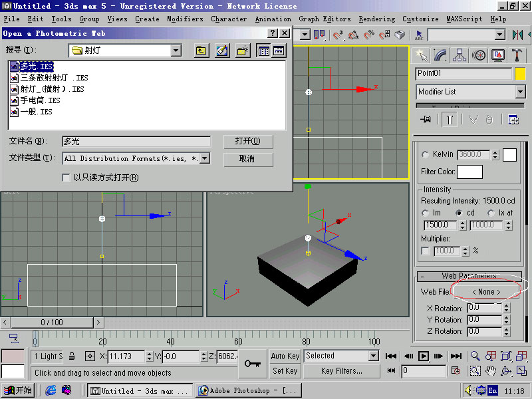Viewport: 532px width, 399px height.
Task: Expand the named selection sets dropdown
Action: [x=499, y=35]
